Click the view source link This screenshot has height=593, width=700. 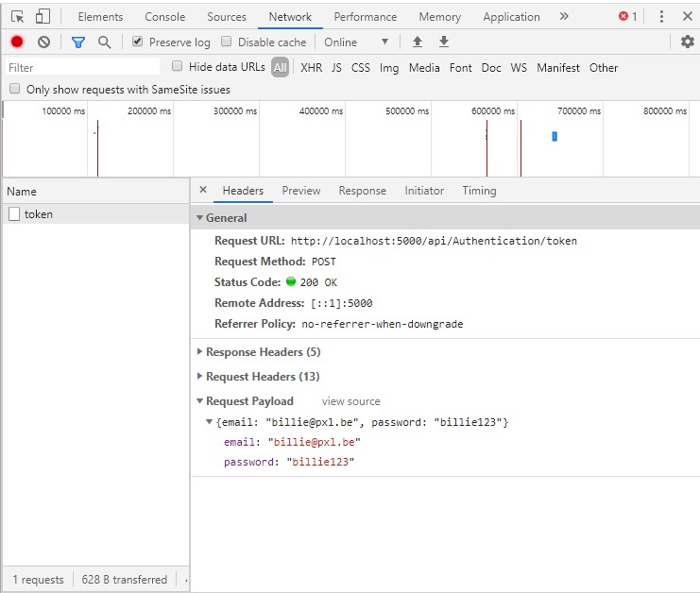[350, 401]
